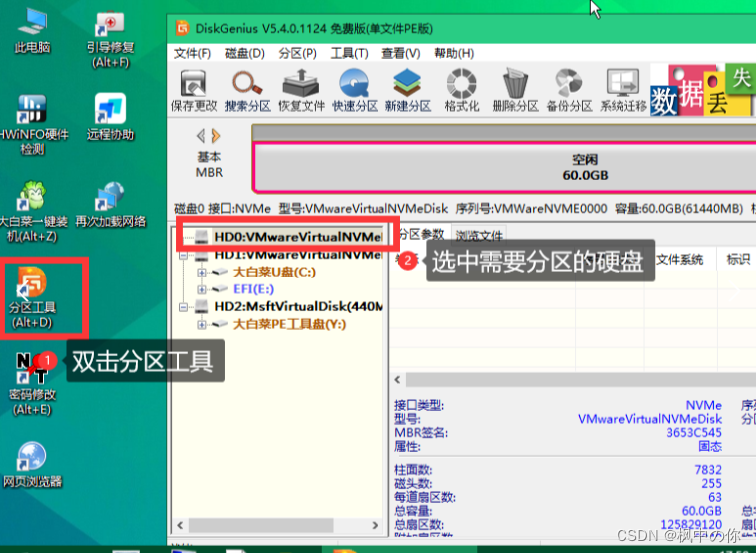Click the NVMe interface type value

[703, 405]
